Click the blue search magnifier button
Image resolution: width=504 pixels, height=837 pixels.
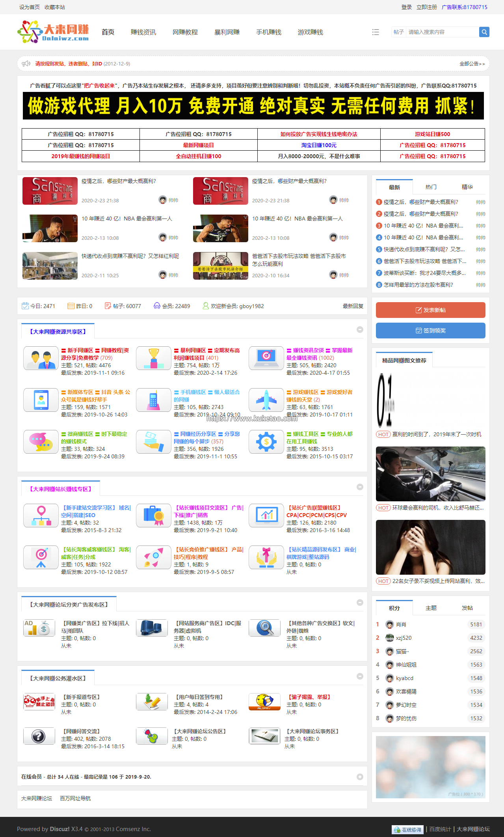click(x=484, y=32)
